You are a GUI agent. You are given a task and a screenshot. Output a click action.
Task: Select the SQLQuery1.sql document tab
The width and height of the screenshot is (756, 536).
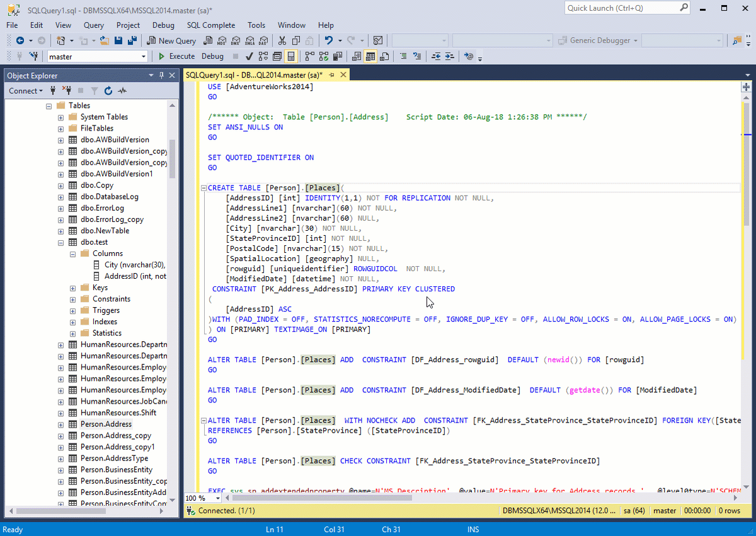point(253,75)
